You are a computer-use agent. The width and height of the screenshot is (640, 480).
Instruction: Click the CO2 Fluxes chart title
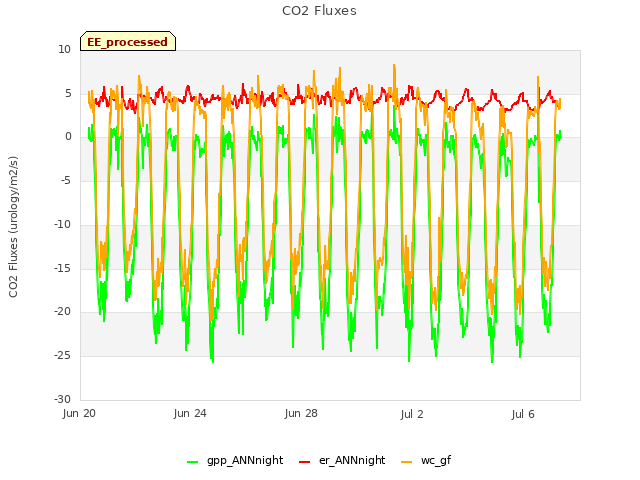319,11
